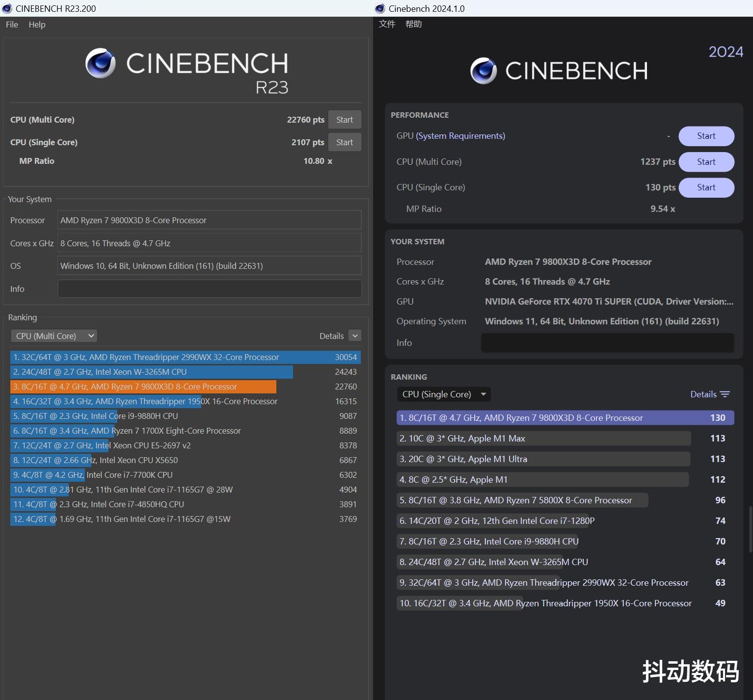753x700 pixels.
Task: Click the Cinebench R23 logo sphere
Action: pos(100,63)
